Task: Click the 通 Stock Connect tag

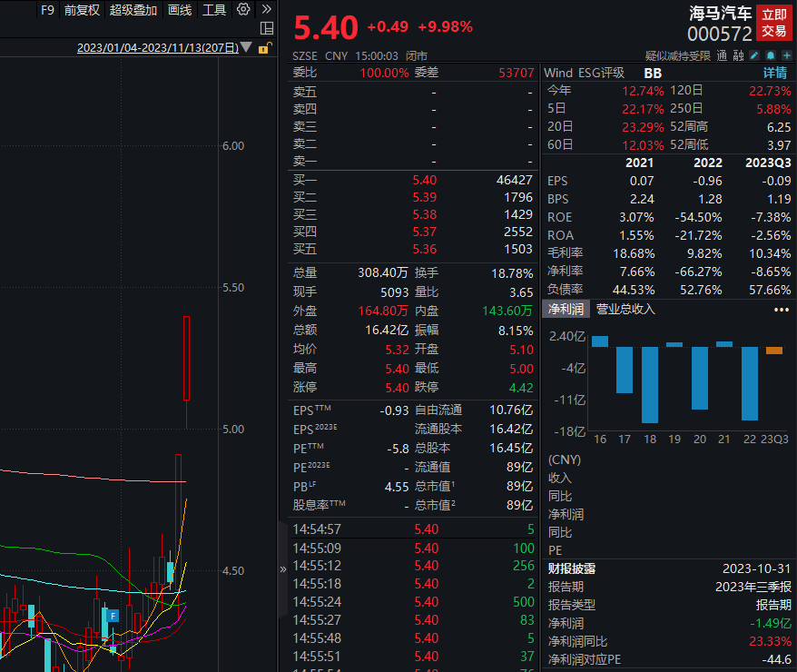Action: [x=722, y=55]
